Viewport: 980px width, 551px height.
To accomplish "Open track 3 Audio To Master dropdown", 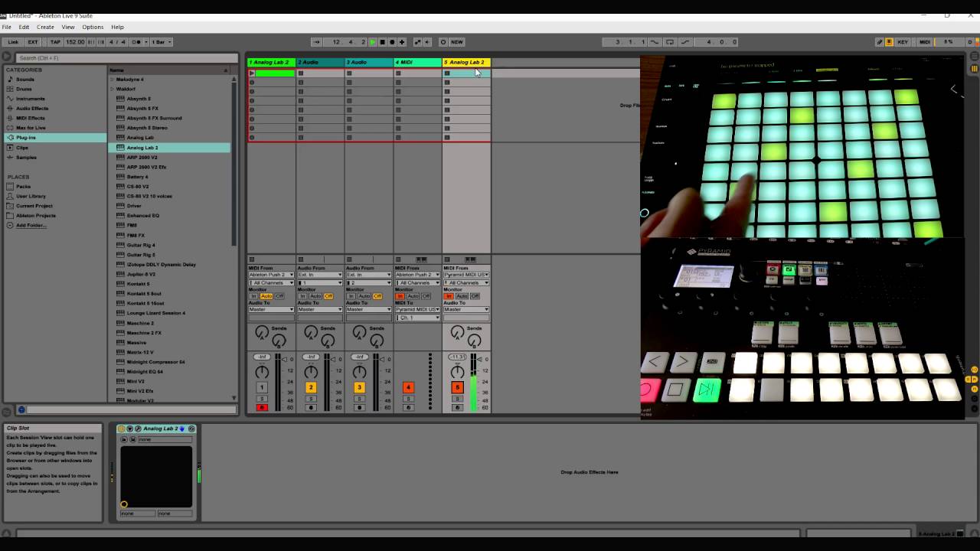I will (368, 309).
